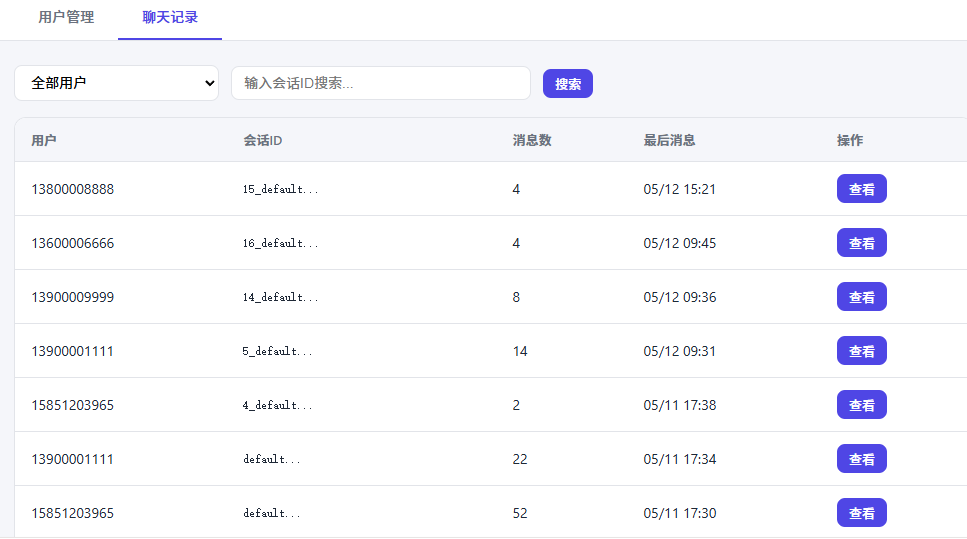
Task: Select user cell 13900009999
Action: click(x=73, y=297)
